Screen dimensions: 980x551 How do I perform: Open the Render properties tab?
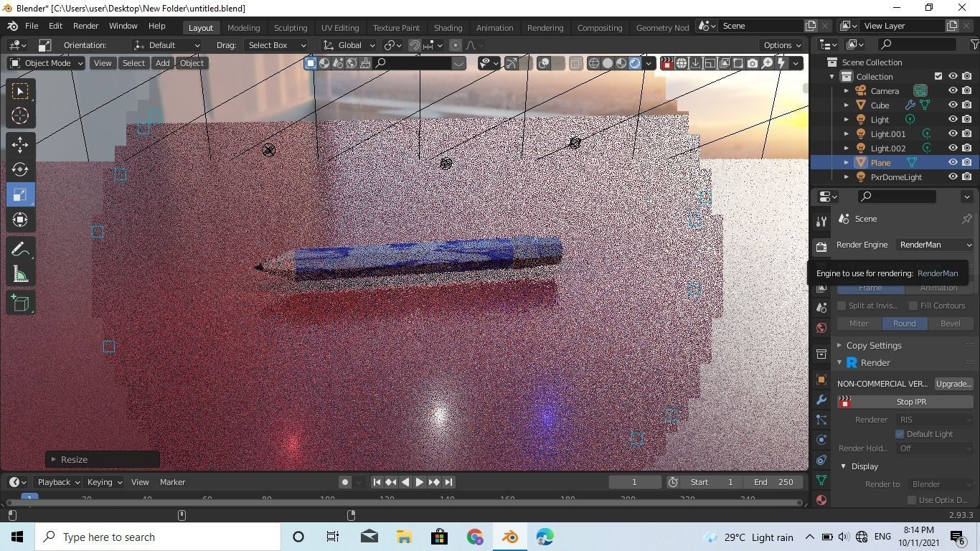tap(821, 247)
